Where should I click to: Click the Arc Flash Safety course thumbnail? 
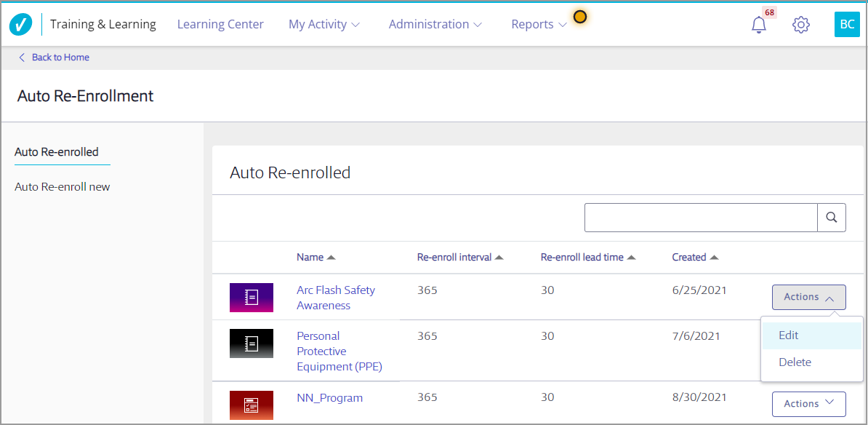(x=251, y=298)
